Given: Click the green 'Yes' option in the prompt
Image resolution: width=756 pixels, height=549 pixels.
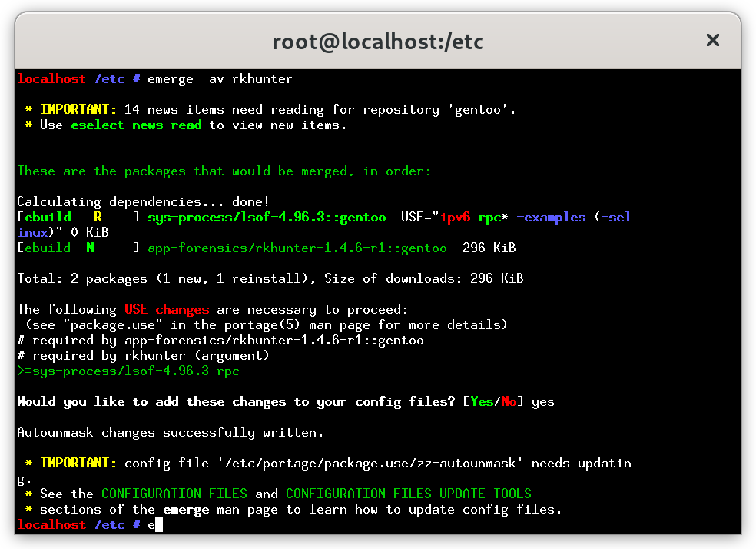Looking at the screenshot, I should (482, 402).
